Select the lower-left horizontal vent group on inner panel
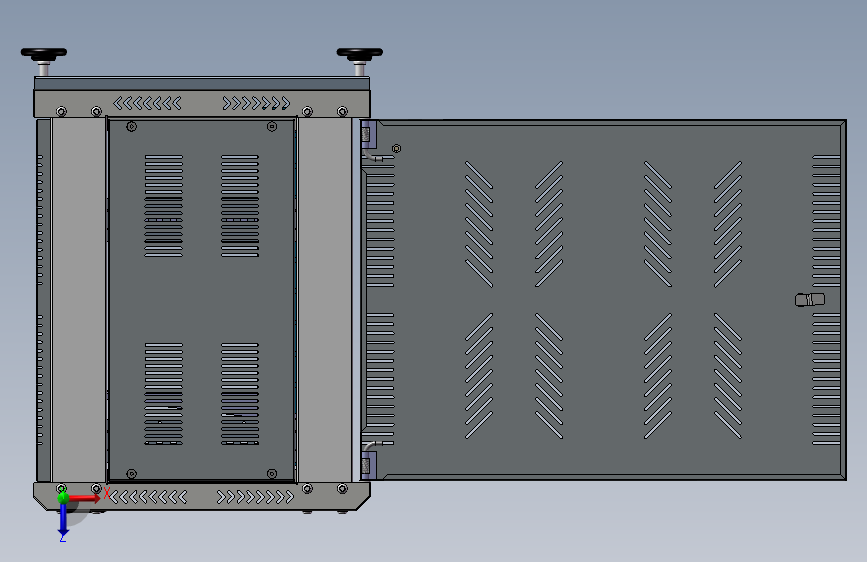 point(164,394)
